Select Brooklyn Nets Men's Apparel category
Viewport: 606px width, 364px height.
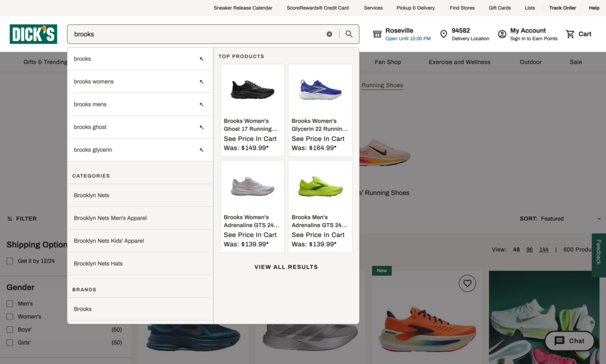(x=140, y=218)
